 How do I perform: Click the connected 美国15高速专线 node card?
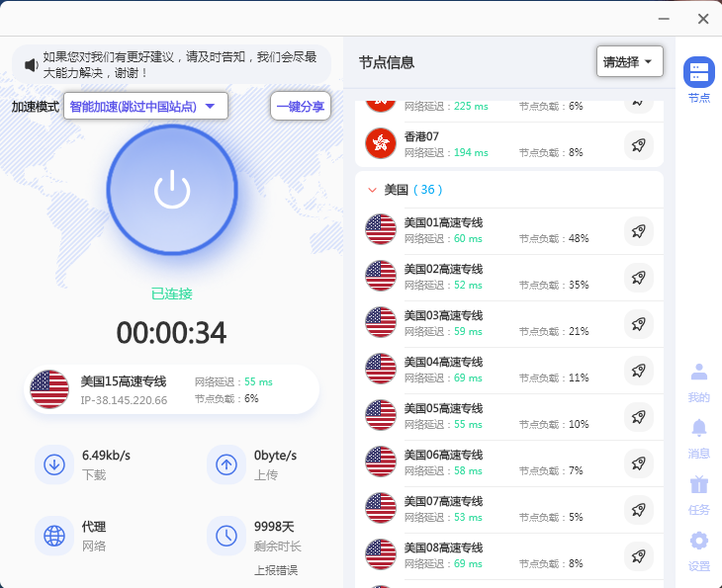point(171,389)
